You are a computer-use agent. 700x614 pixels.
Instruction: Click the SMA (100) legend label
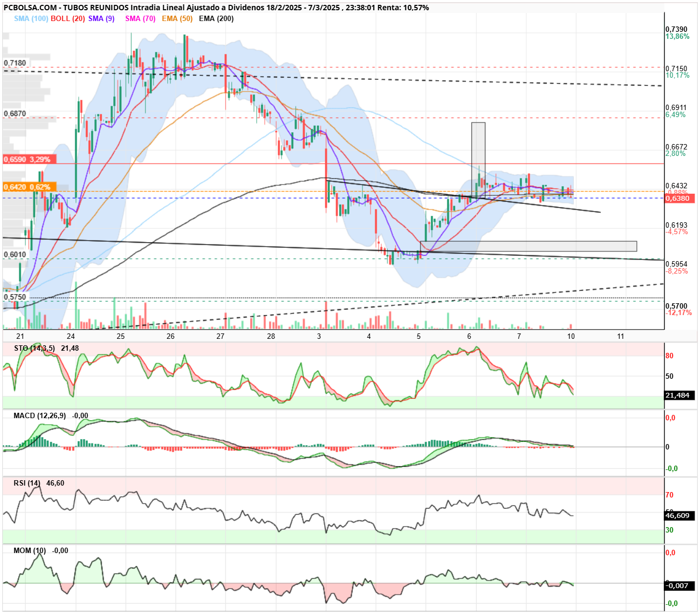pos(31,18)
